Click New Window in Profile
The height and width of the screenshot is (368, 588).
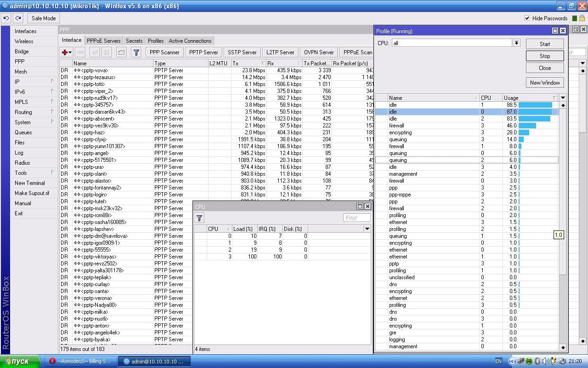(x=545, y=83)
